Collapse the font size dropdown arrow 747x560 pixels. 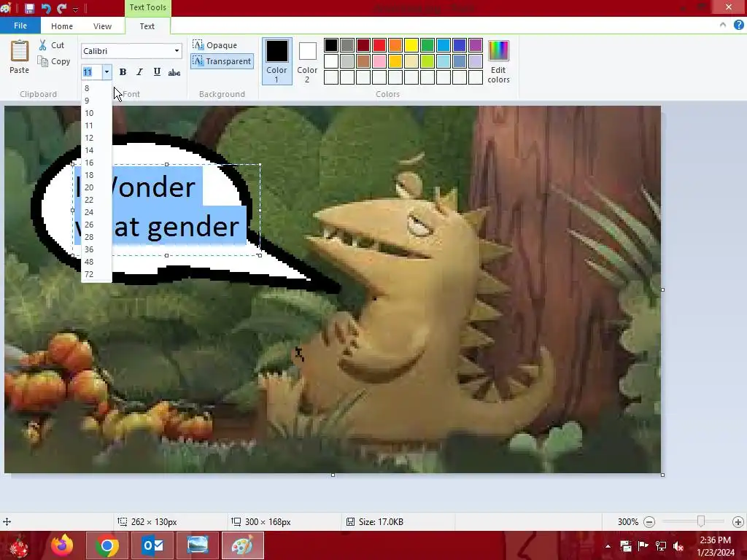107,72
